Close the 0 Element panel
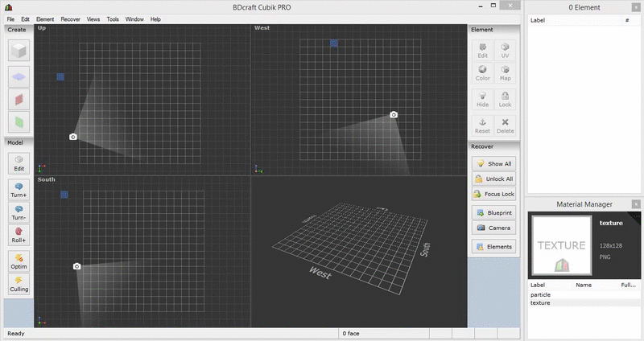Screen dimensions: 644x341 pyautogui.click(x=635, y=7)
